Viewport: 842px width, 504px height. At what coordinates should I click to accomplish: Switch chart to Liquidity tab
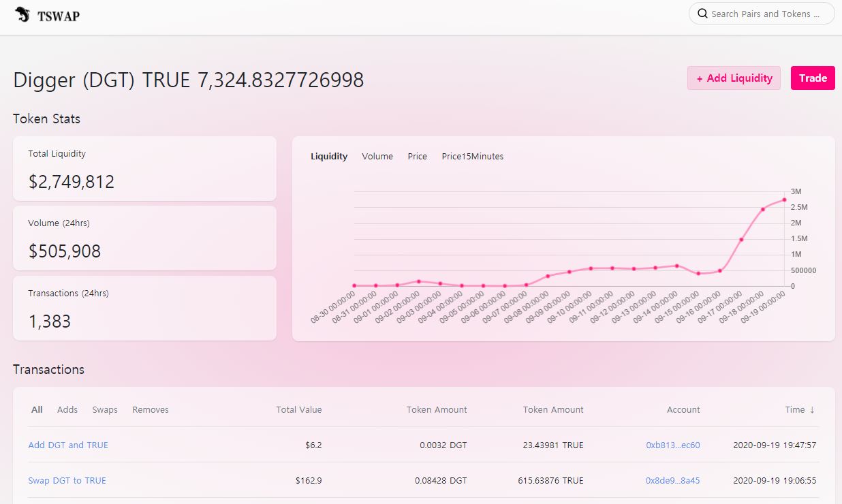[x=329, y=157]
